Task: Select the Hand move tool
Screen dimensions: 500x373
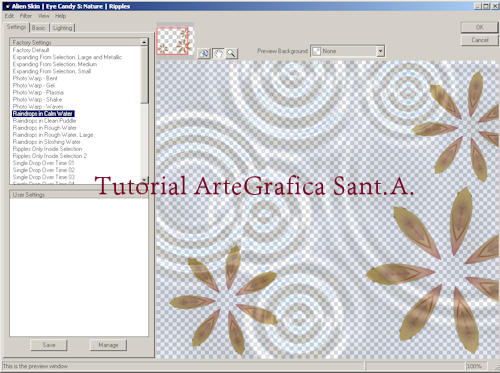Action: pyautogui.click(x=218, y=53)
